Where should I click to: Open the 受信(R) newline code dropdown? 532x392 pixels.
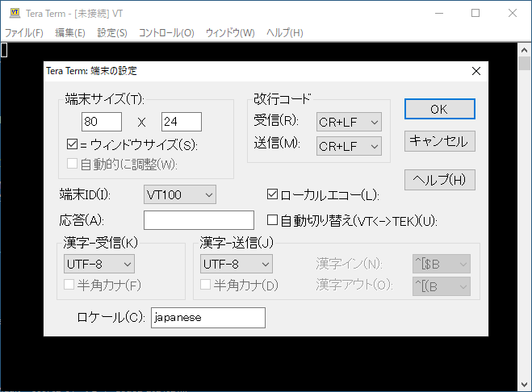(349, 122)
